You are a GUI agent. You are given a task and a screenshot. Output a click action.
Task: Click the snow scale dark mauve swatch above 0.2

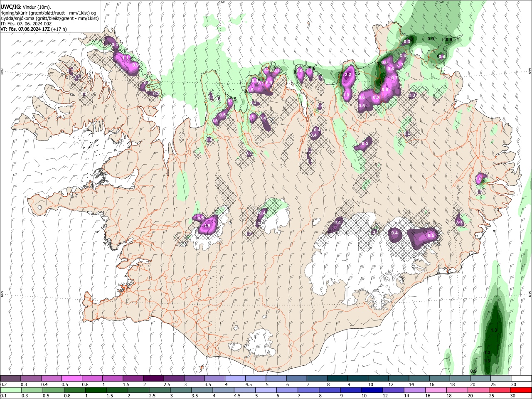pos(10,378)
